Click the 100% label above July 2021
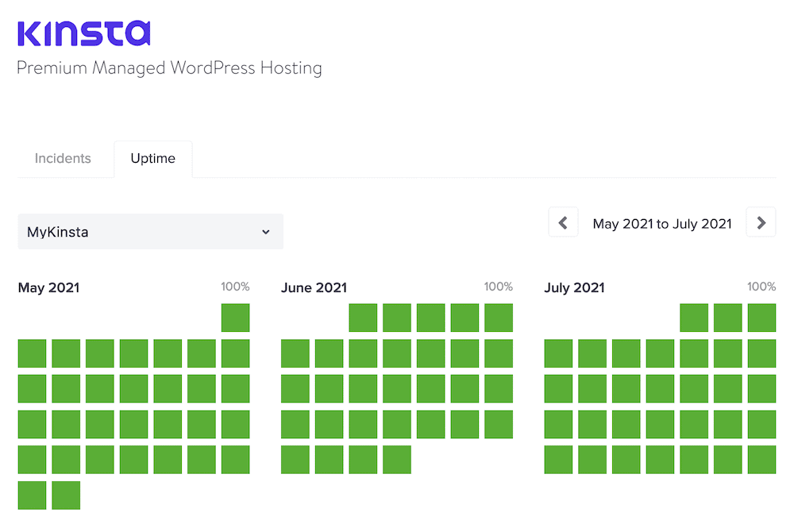The width and height of the screenshot is (794, 532). click(x=761, y=287)
